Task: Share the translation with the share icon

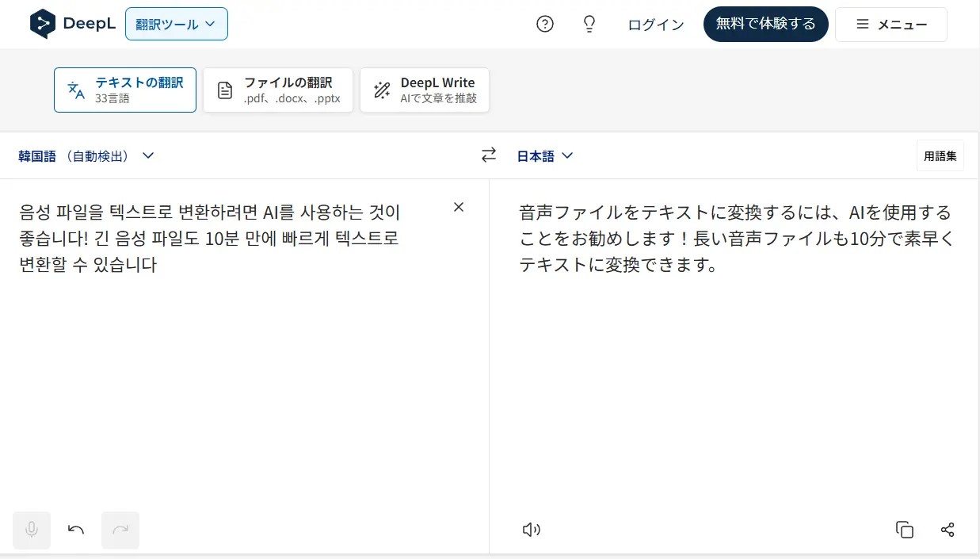Action: pos(948,530)
